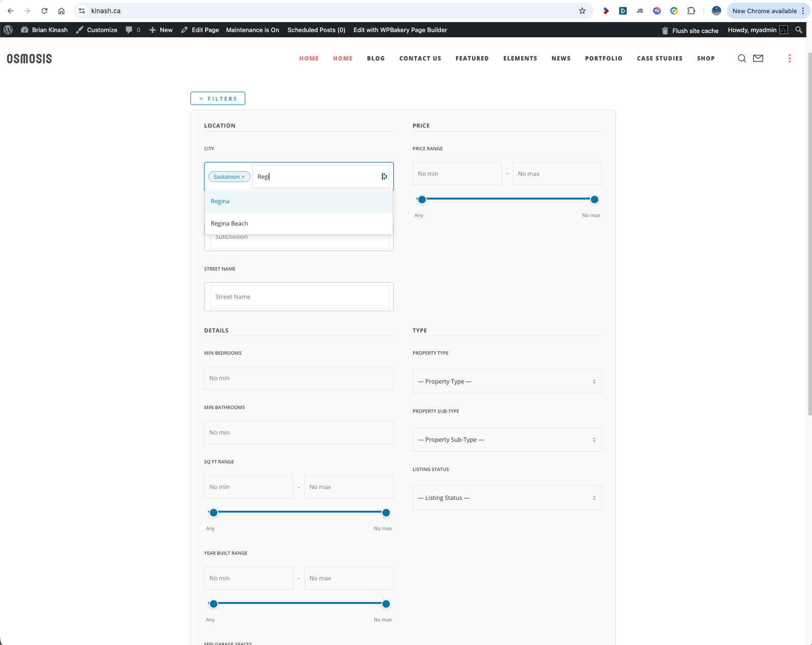Click the price range maximum slider handle
Viewport: 812px width, 645px height.
594,200
